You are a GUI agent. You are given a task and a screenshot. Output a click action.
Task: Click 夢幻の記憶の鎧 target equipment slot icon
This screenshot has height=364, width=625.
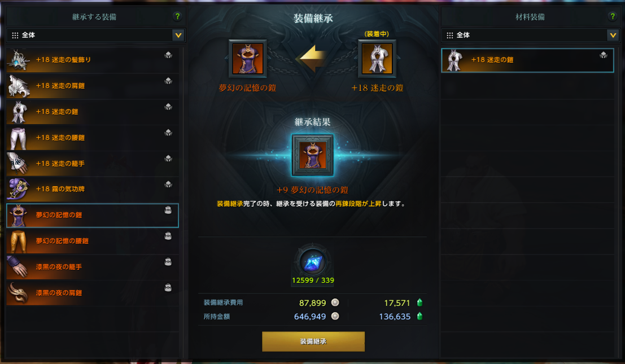247,59
